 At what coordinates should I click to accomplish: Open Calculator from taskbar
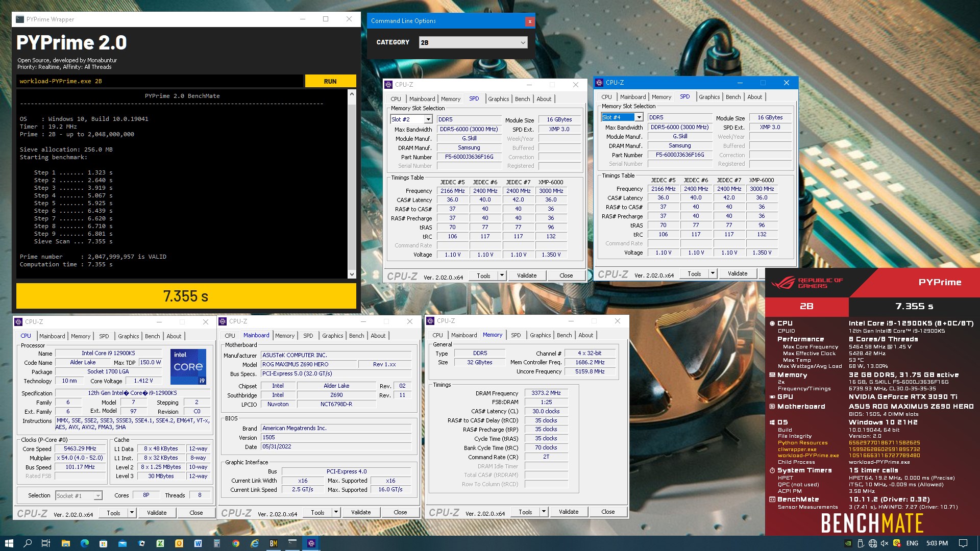(x=217, y=543)
